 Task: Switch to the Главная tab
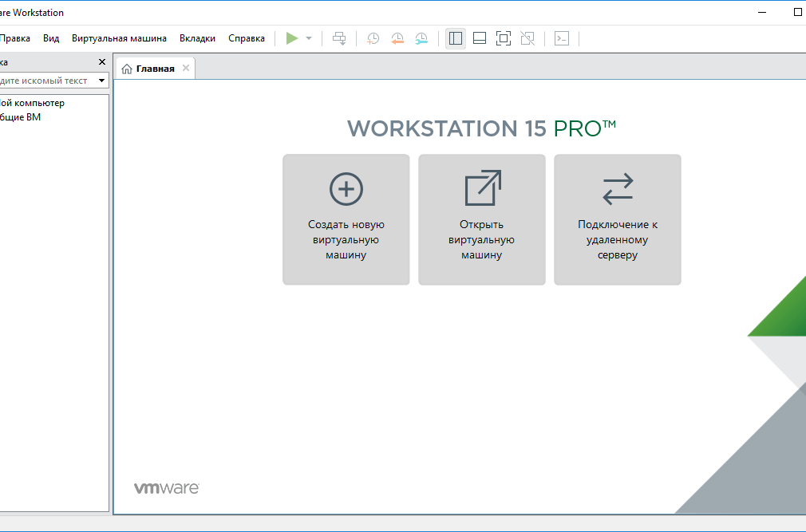tap(156, 69)
